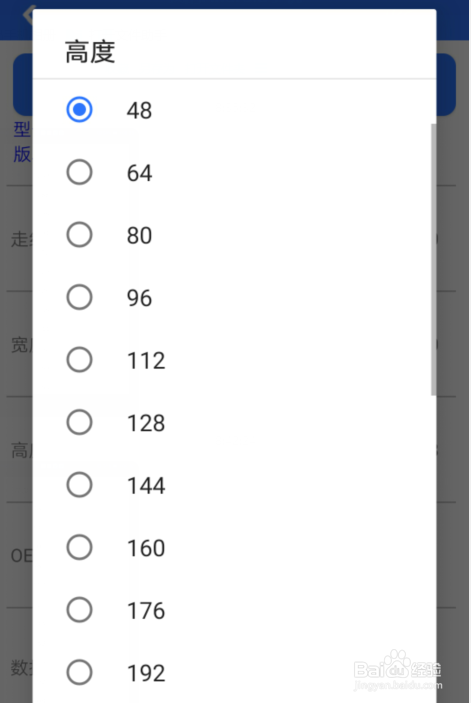Click the 176 label text
Screen dimensions: 471x703
[x=147, y=611]
